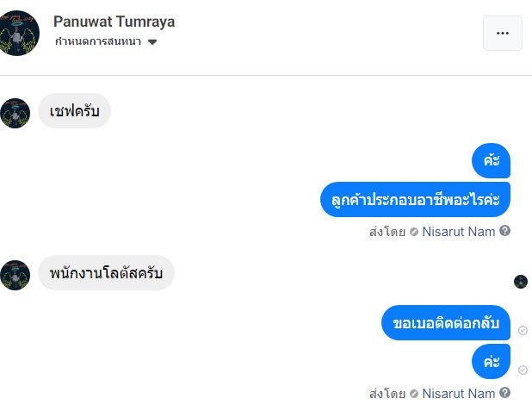Click the help icon below the ลูกค้าประกอบอาชีพอะไรค่ะ message
Image resolution: width=532 pixels, height=411 pixels.
505,231
